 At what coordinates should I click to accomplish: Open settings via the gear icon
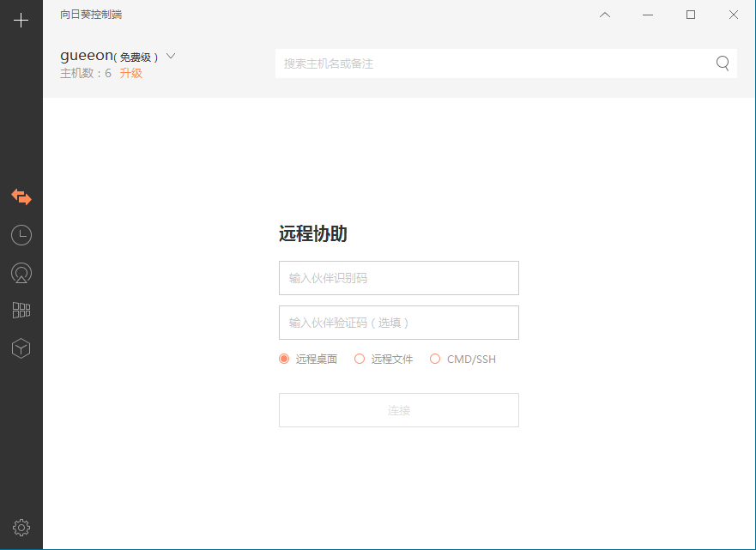[21, 528]
